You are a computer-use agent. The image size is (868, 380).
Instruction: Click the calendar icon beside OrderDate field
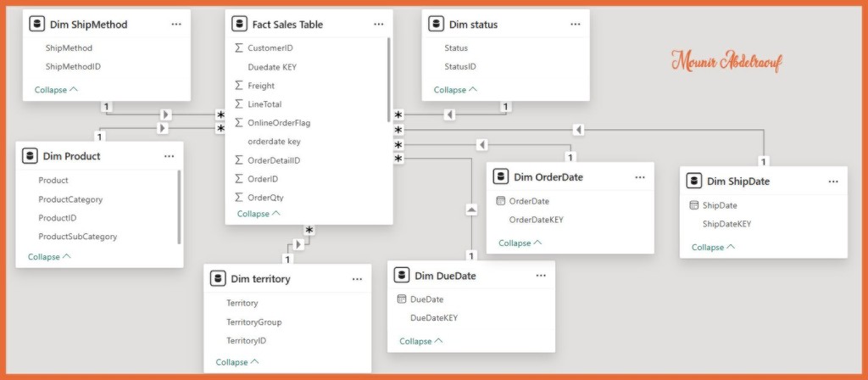coord(500,201)
